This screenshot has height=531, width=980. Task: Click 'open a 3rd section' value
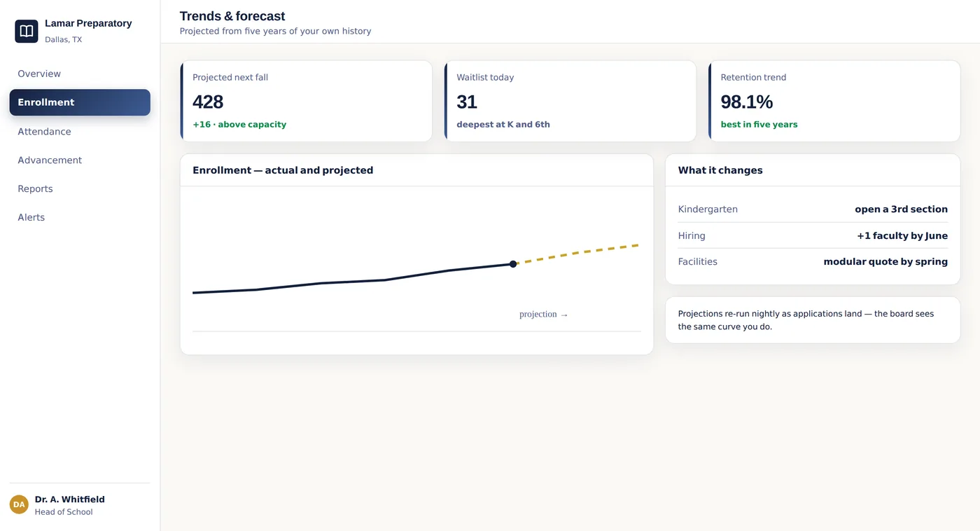point(901,209)
